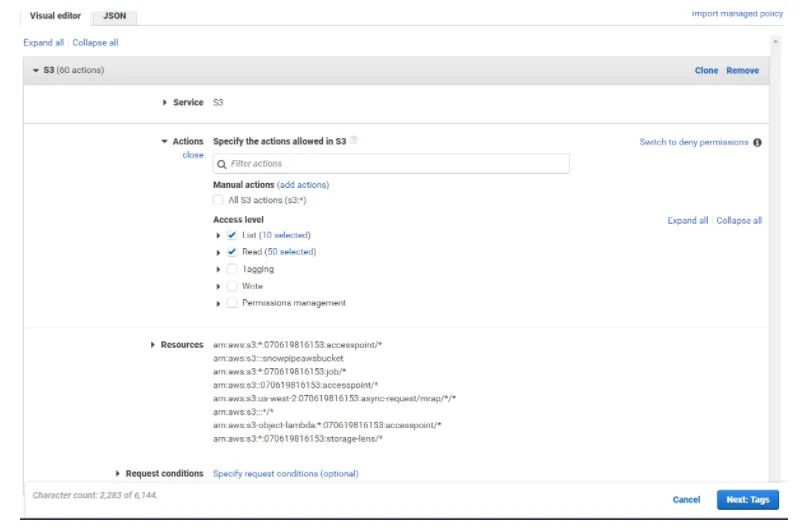Switch to the JSON tab

(x=114, y=16)
